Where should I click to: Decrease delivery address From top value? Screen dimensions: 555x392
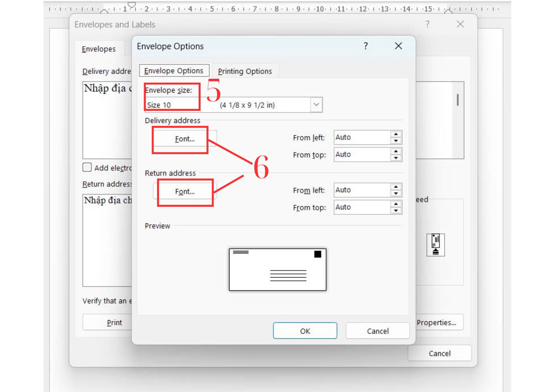[x=396, y=158]
